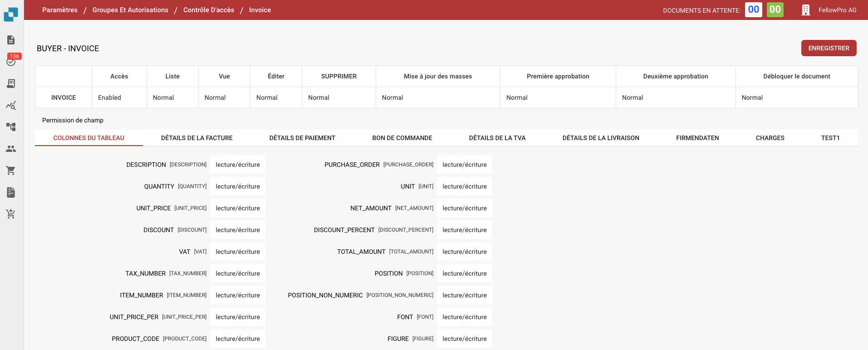868x350 pixels.
Task: Select the DÉTAILS DE PAIEMENT tab
Action: (302, 138)
